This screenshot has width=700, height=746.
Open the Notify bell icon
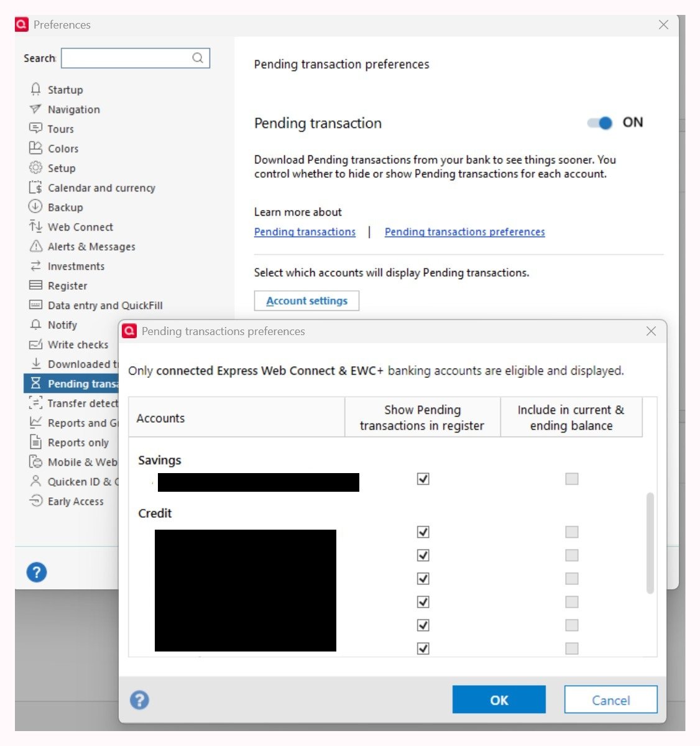pyautogui.click(x=35, y=325)
